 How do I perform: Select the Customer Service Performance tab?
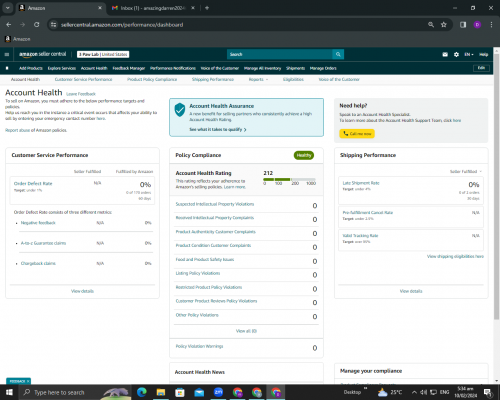[83, 79]
